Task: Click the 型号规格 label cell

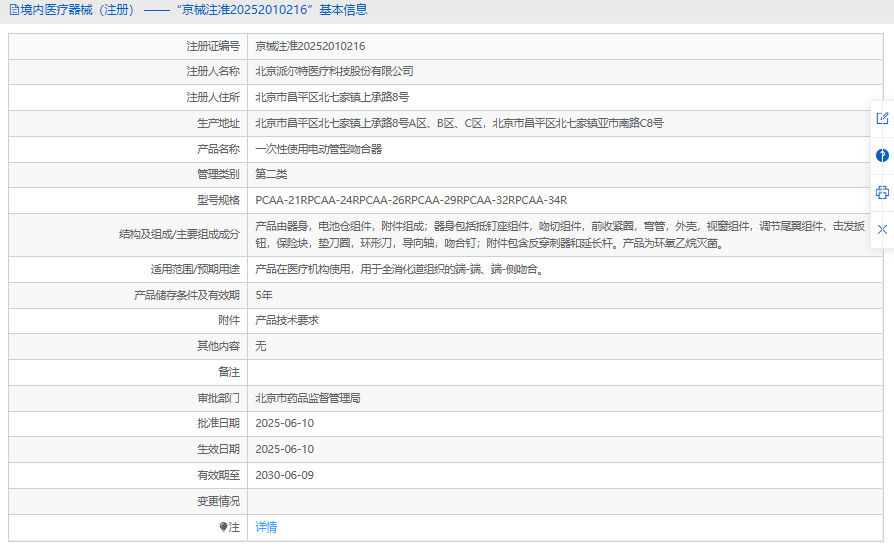Action: pos(128,200)
